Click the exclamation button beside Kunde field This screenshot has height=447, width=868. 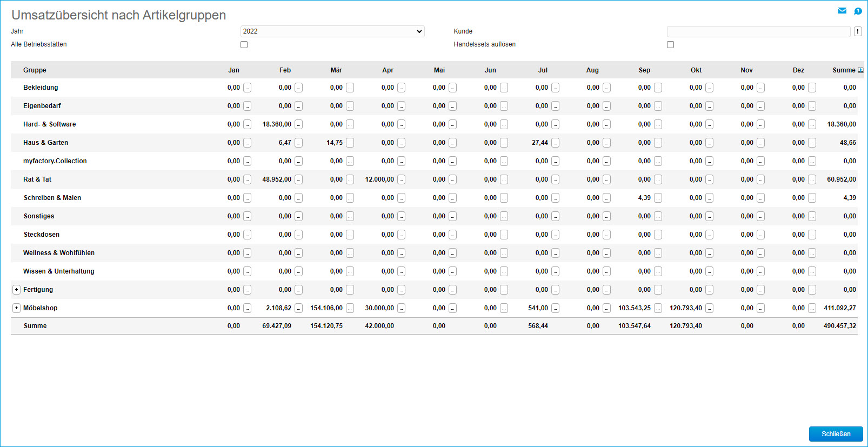(x=858, y=31)
